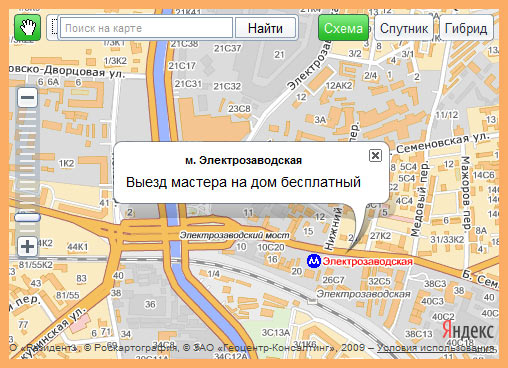This screenshot has width=508, height=368.
Task: Click the blue metro station icon
Action: [314, 261]
